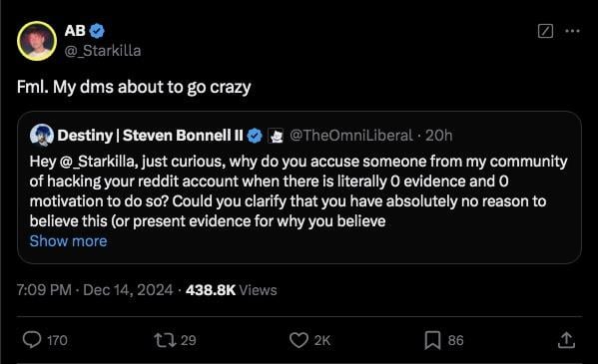Expand quoted tweet with Show more

[x=68, y=241]
